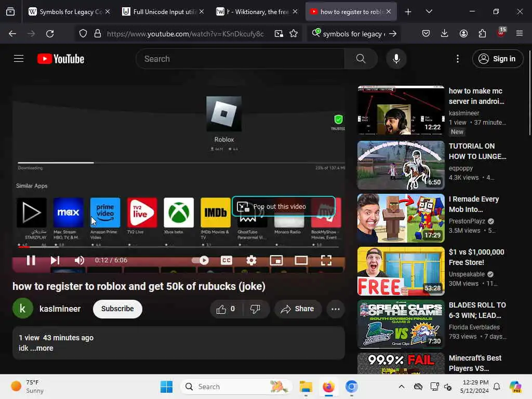532x399 pixels.
Task: Open the extensions puzzle icon
Action: coord(482,33)
